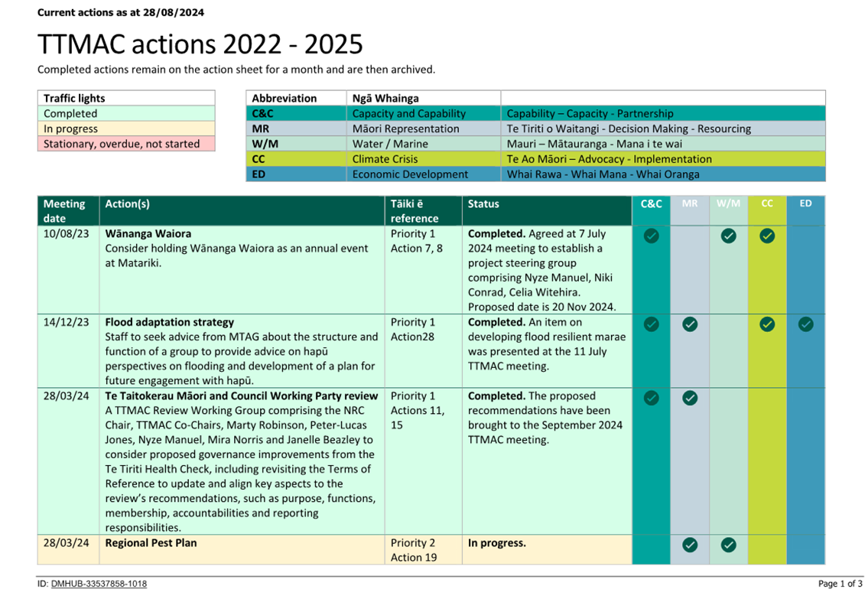The image size is (868, 599).
Task: Select the CC abbreviation cell in the legend
Action: click(296, 159)
